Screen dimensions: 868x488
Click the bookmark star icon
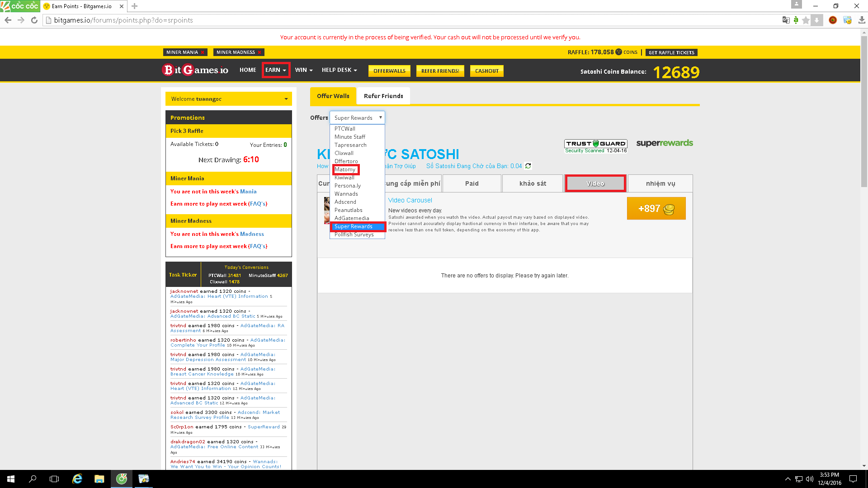coord(806,20)
